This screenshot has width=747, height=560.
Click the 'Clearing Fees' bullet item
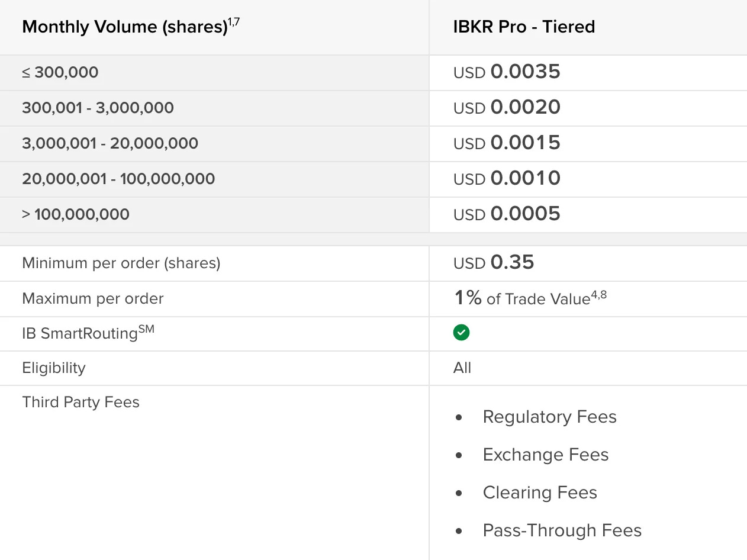540,493
